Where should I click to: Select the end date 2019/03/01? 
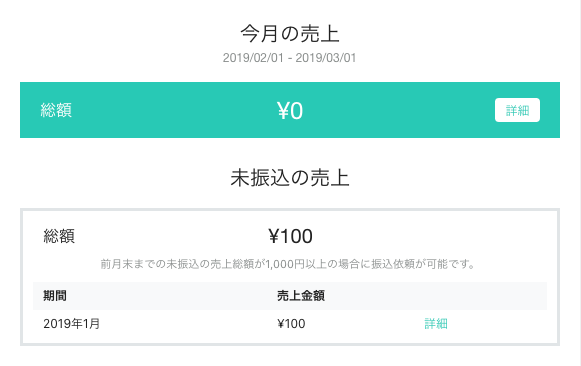[x=326, y=58]
